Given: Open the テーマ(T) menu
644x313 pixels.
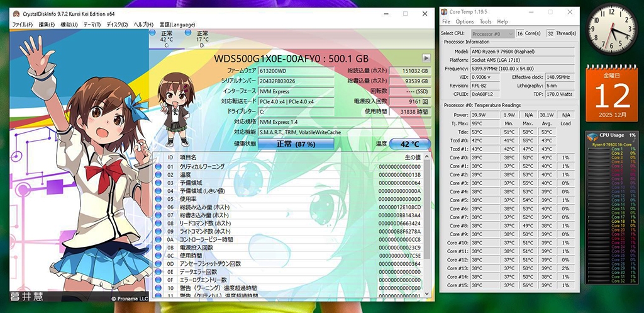Looking at the screenshot, I should point(92,25).
